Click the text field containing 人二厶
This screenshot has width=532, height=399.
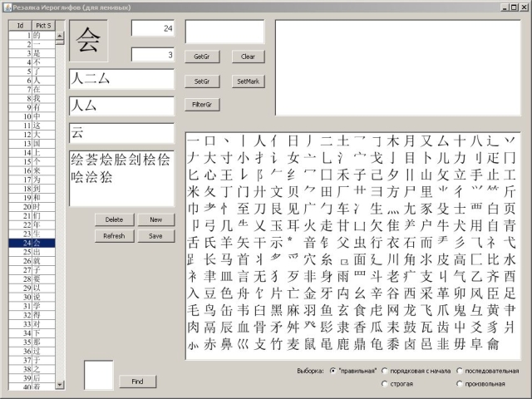click(x=122, y=79)
